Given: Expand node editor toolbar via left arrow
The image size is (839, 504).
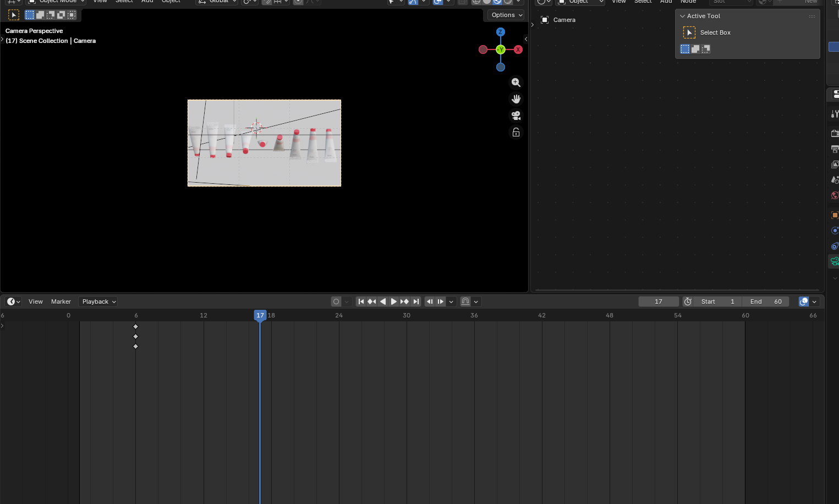Looking at the screenshot, I should [x=533, y=24].
